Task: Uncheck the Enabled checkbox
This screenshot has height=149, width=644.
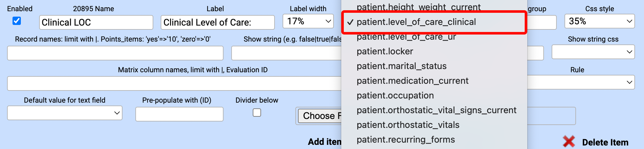Action: pyautogui.click(x=17, y=21)
